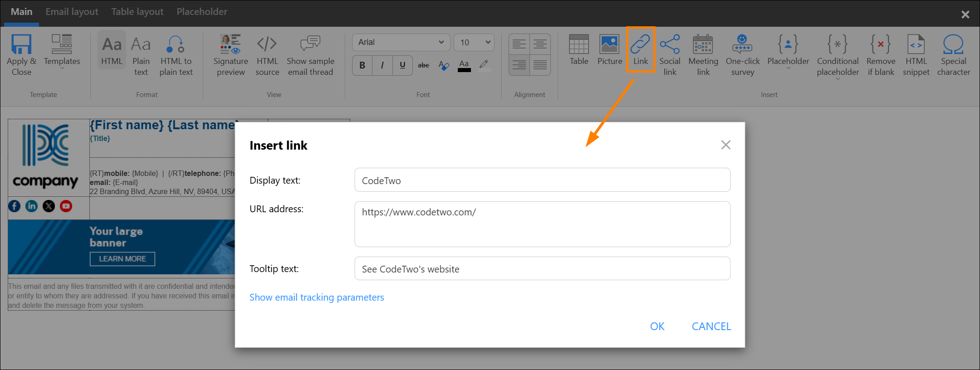980x370 pixels.
Task: Align text right
Action: [x=519, y=65]
